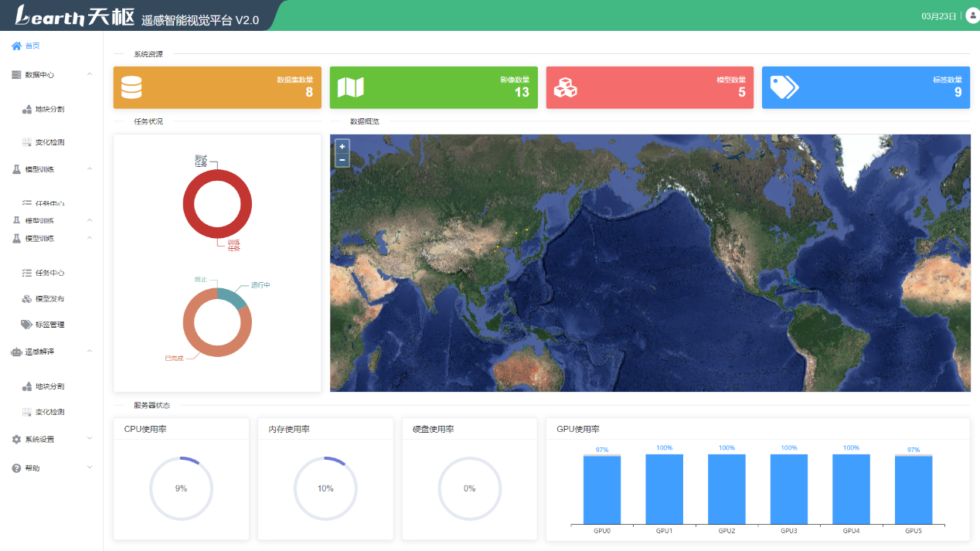This screenshot has width=980, height=551.
Task: Click the 数据中心 server icon in sidebar
Action: 16,75
